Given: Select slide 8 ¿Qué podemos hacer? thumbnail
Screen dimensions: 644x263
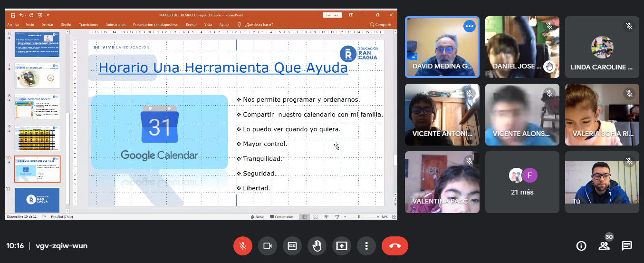Looking at the screenshot, I should click(x=37, y=107).
